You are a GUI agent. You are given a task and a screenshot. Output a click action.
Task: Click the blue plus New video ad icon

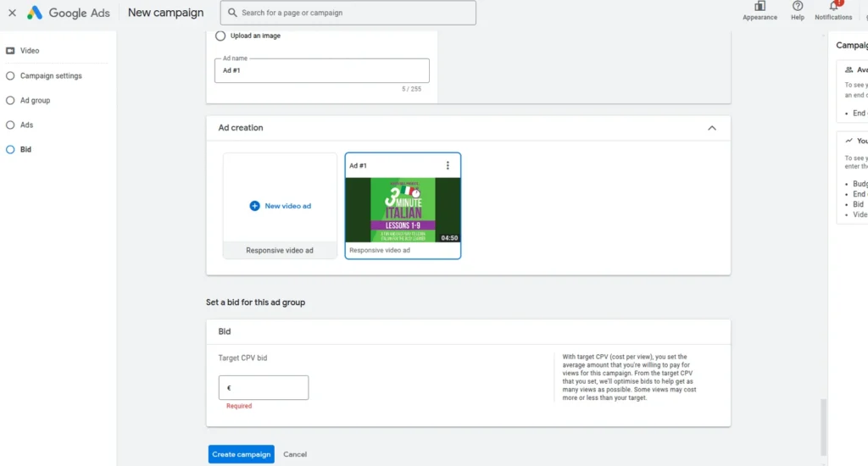254,206
